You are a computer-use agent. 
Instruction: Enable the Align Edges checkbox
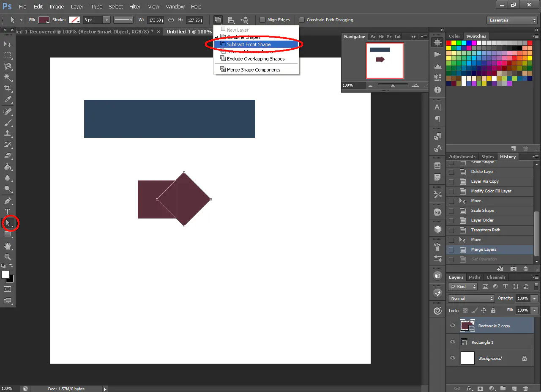tap(262, 20)
